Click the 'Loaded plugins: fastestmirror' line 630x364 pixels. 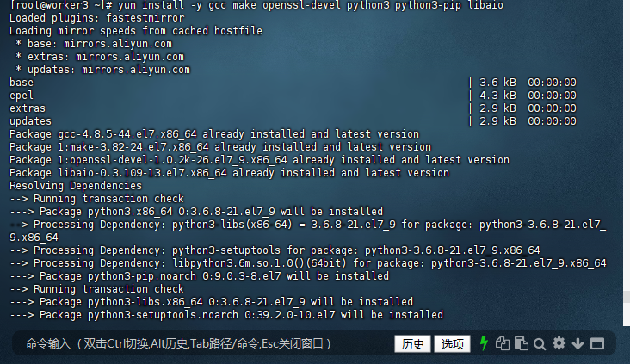click(97, 18)
